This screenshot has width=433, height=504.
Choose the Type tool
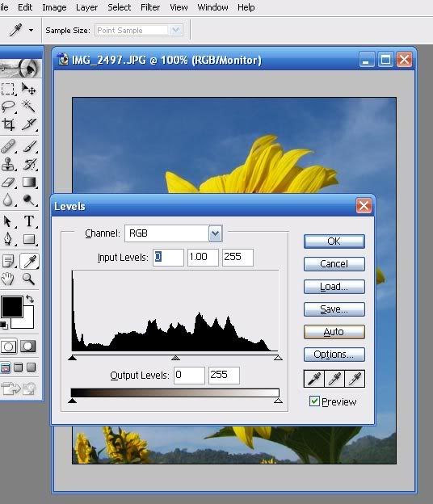coord(28,221)
